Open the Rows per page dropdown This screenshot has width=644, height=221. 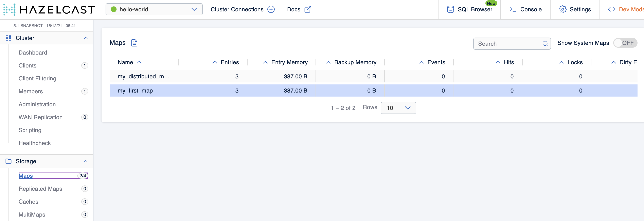coord(398,108)
